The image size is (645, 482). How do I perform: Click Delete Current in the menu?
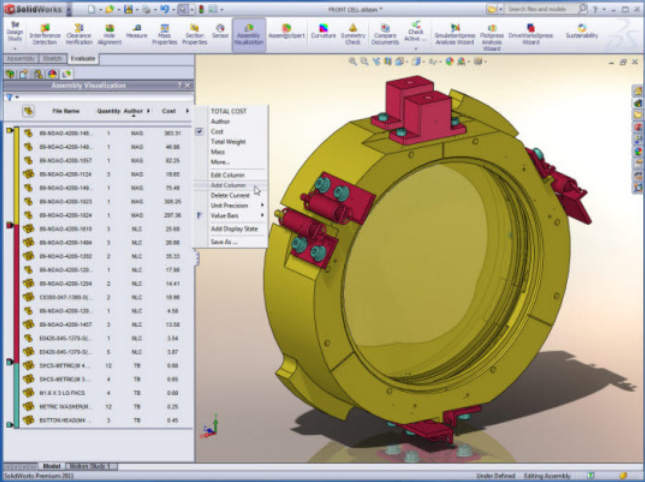230,195
